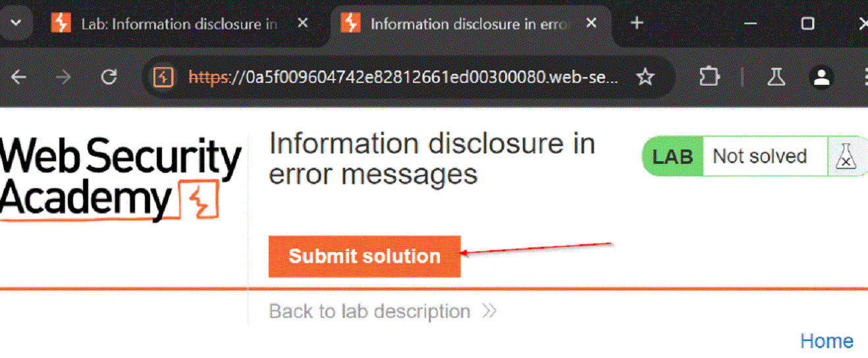Open the Chrome Labs flask icon
The image size is (868, 358).
776,78
